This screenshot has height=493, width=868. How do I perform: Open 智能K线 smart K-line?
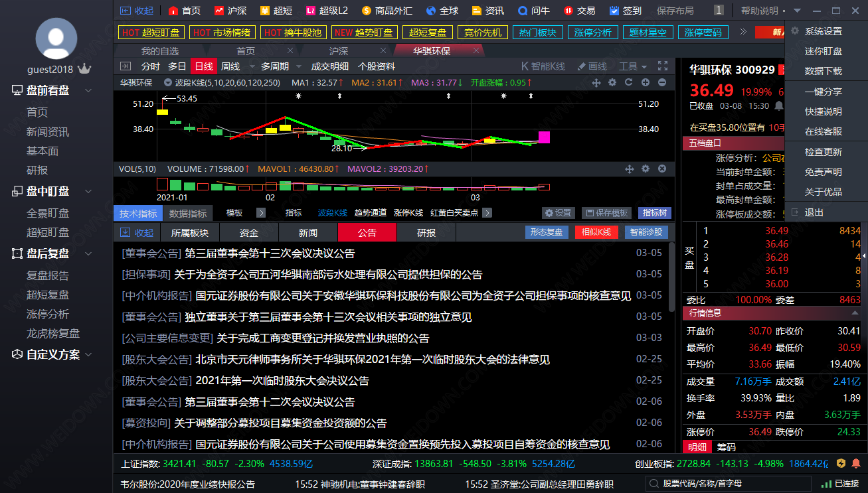click(x=543, y=66)
